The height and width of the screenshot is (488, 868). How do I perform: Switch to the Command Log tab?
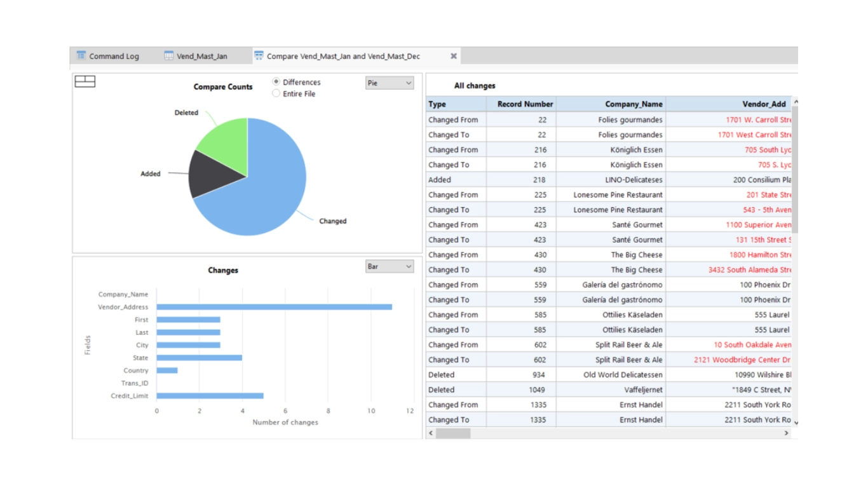tap(108, 56)
